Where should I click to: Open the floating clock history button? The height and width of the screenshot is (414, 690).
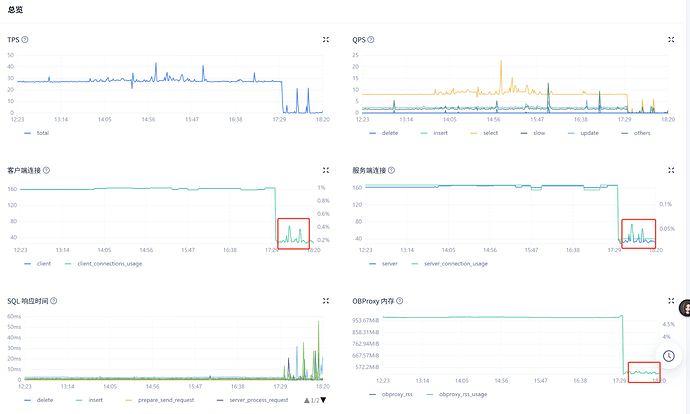pyautogui.click(x=669, y=356)
